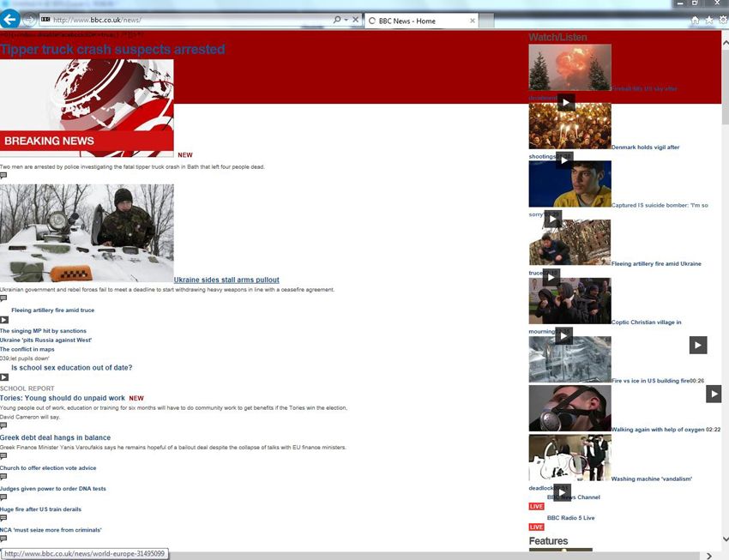The height and width of the screenshot is (560, 729).
Task: Click the LIVE badge under BBC News Channel
Action: coord(536,507)
